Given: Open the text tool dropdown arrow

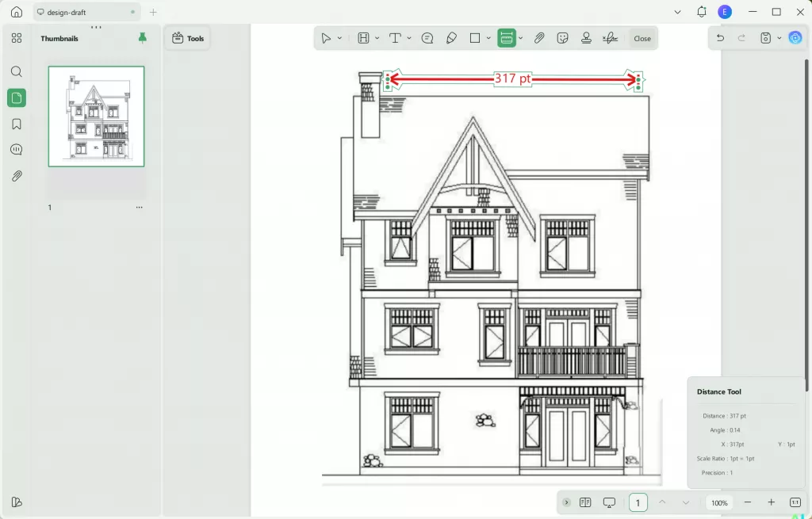Looking at the screenshot, I should 409,38.
